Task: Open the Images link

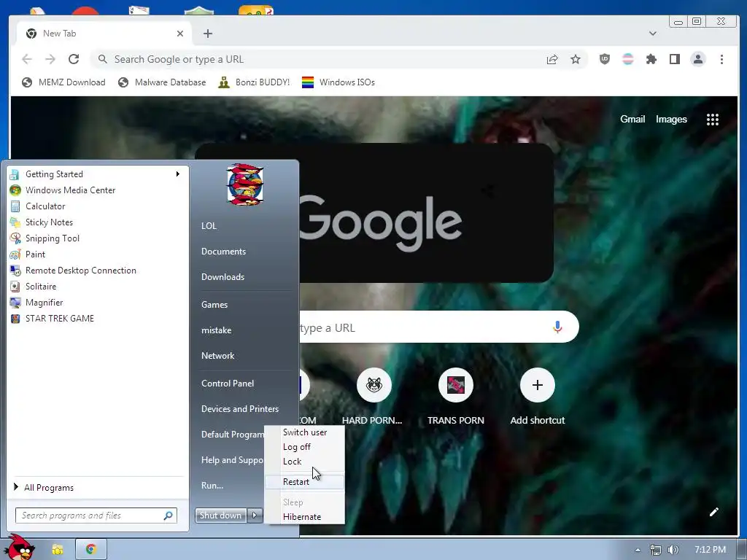Action: pos(671,119)
